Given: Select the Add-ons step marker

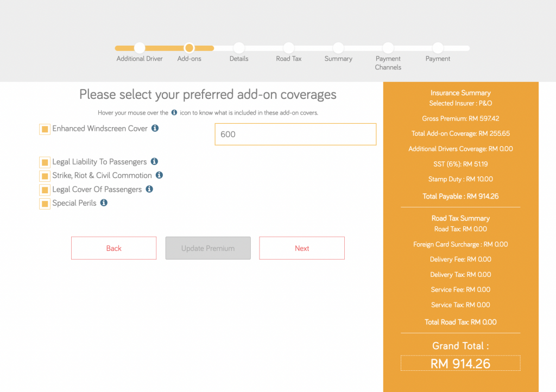Looking at the screenshot, I should (189, 47).
